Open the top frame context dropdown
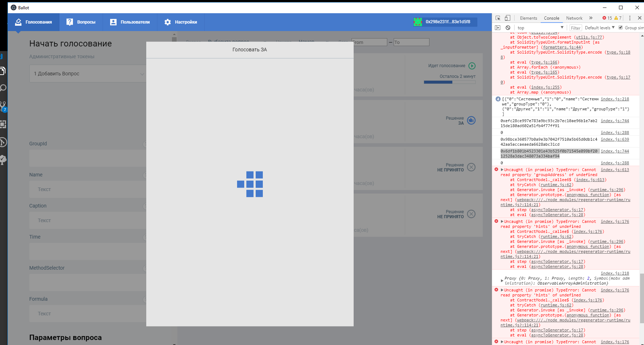Image resolution: width=644 pixels, height=345 pixels. (540, 27)
